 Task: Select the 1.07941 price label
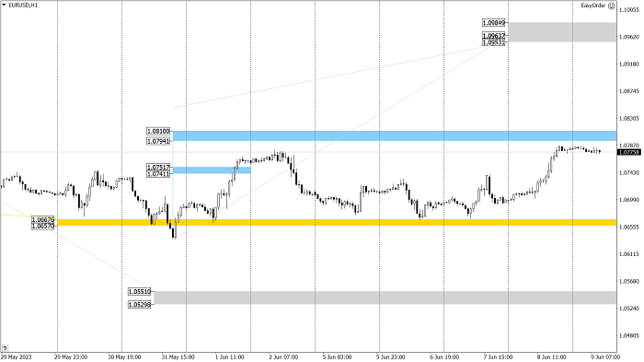click(x=158, y=141)
